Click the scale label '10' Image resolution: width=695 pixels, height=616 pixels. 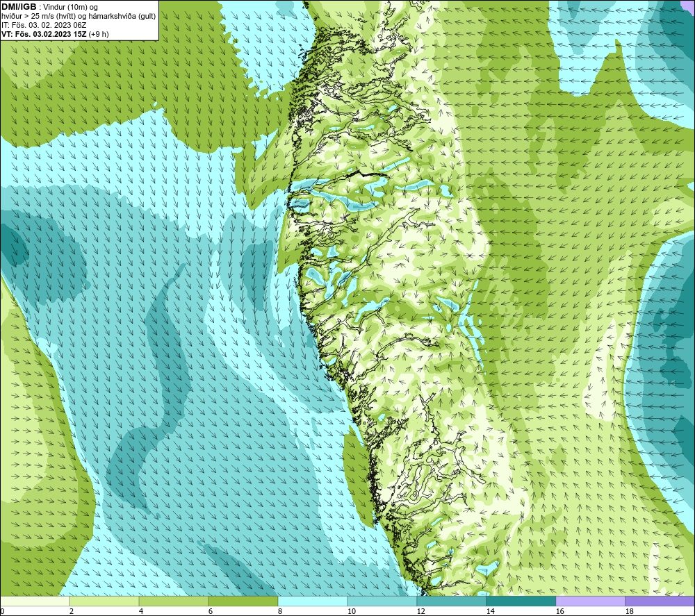click(x=351, y=611)
